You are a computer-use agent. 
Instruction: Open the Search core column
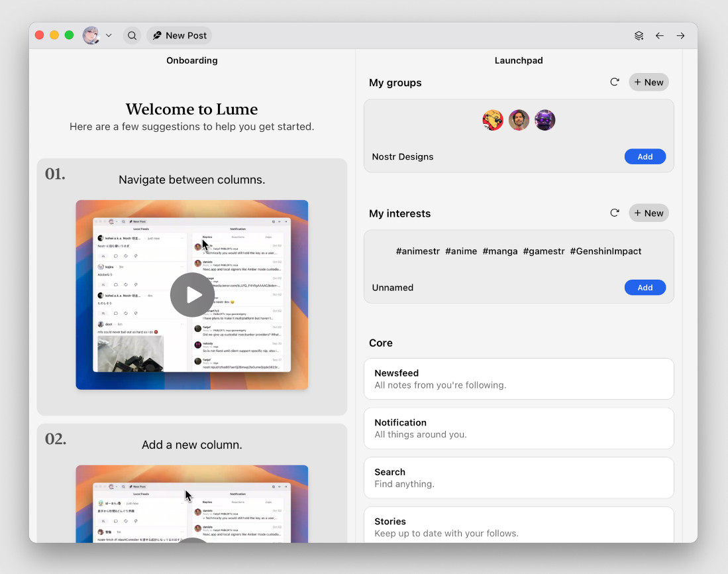click(519, 478)
